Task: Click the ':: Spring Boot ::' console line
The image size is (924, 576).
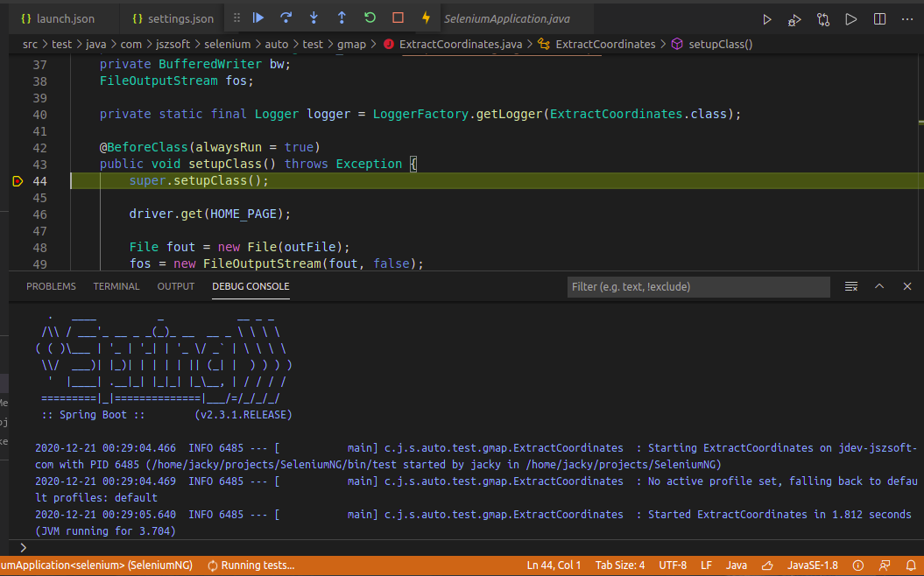Action: pos(93,415)
